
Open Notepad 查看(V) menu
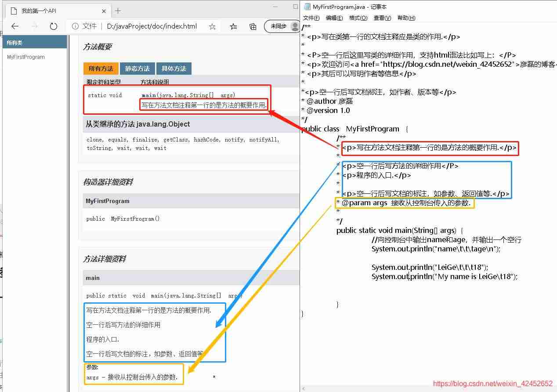coord(382,18)
